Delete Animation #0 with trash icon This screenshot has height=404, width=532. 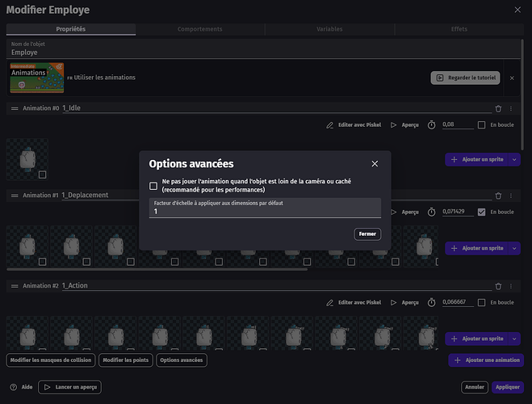(x=498, y=107)
